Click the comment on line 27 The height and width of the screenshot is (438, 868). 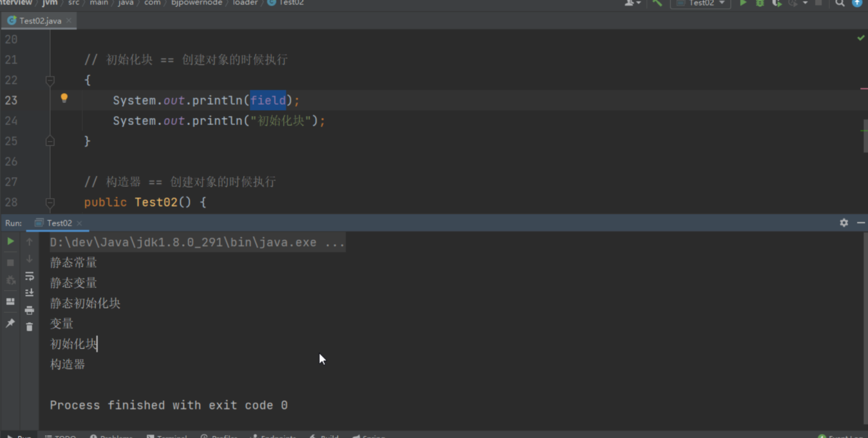pos(180,182)
